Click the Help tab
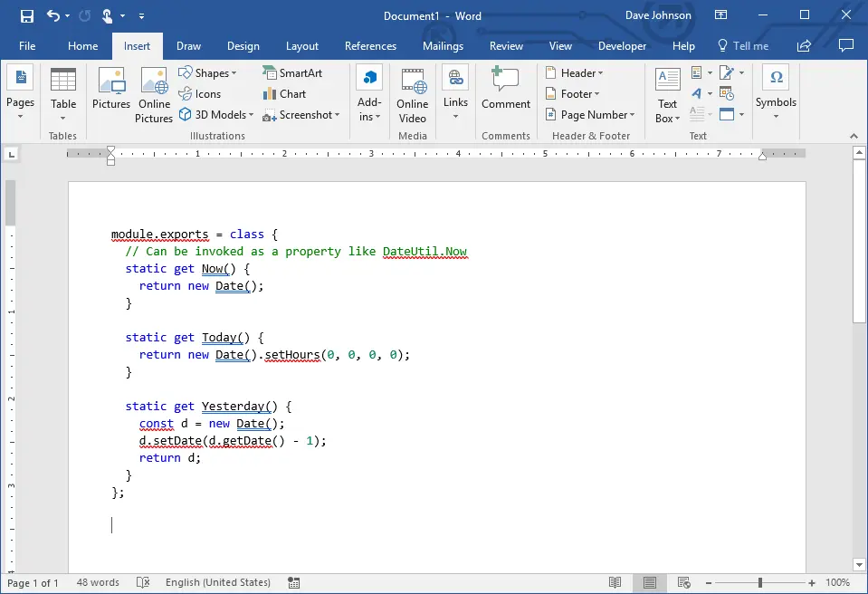868x594 pixels. (683, 46)
